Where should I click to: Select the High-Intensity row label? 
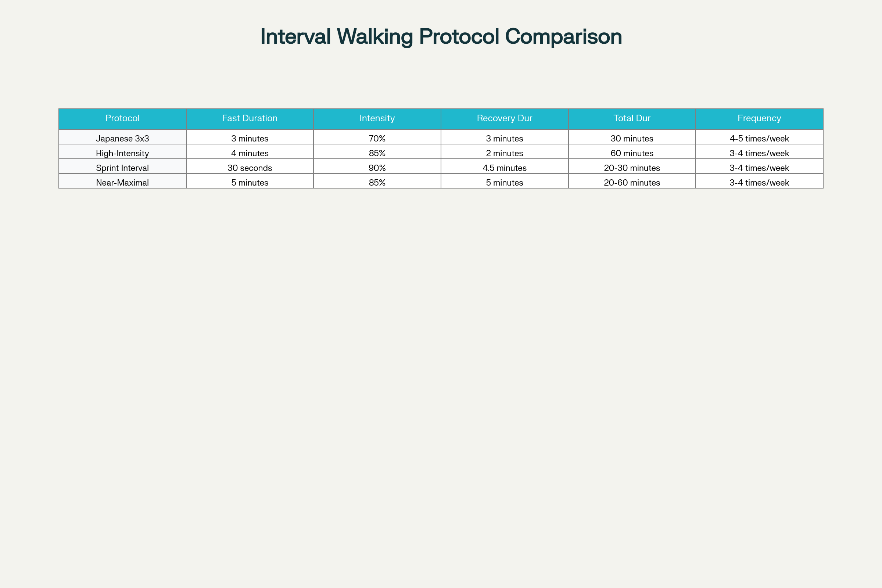click(x=122, y=153)
